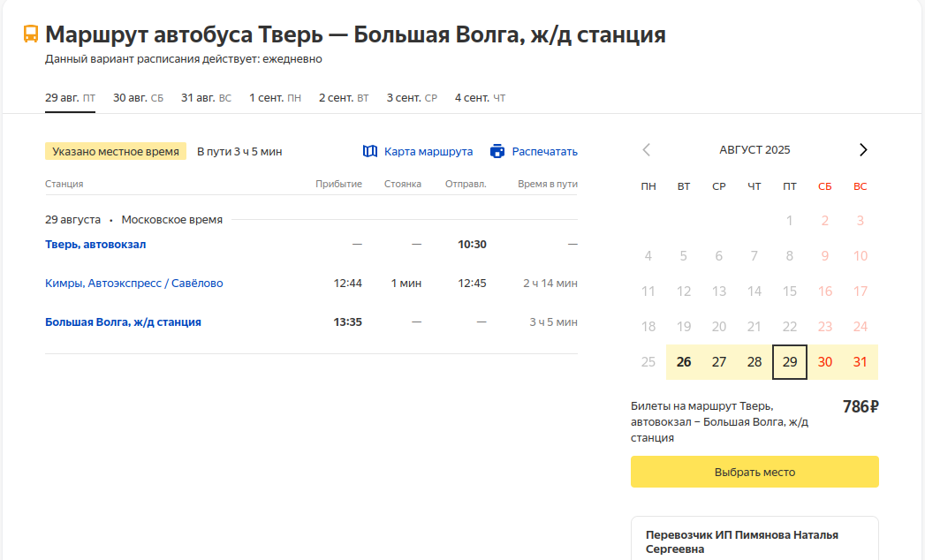Screen dimensions: 925x560
Task: Open Тверь, автовокзал station link
Action: (x=95, y=245)
